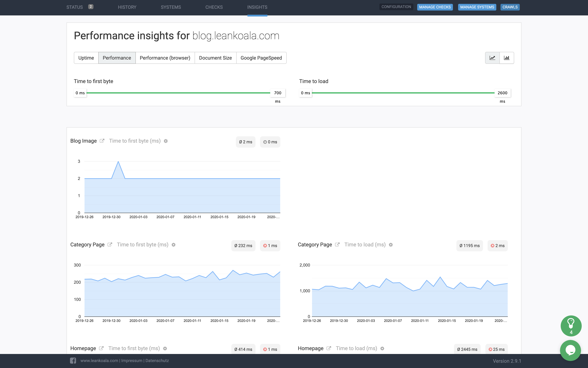Open Blog Image external link icon
This screenshot has height=368, width=588.
tap(102, 141)
